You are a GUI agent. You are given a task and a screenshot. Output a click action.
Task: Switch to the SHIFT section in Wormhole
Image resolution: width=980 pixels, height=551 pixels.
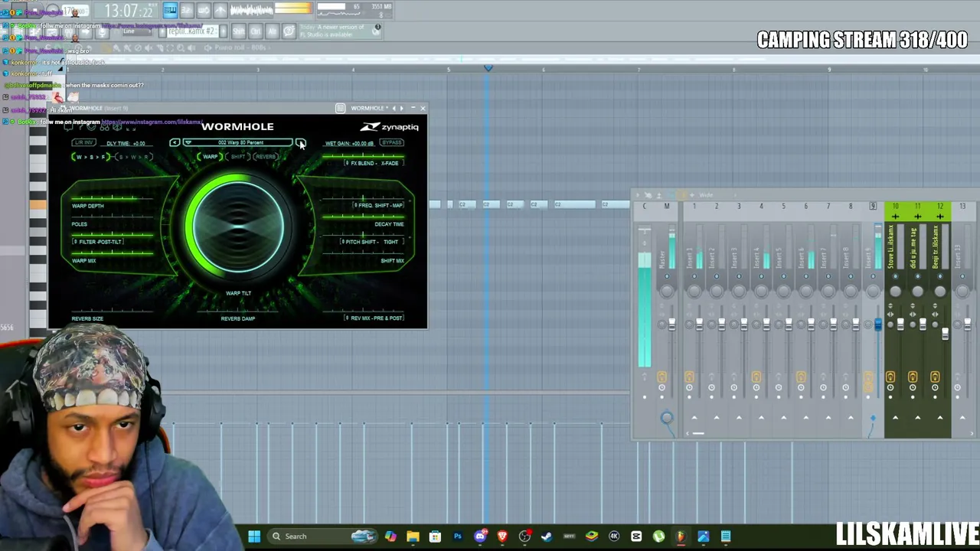[238, 157]
